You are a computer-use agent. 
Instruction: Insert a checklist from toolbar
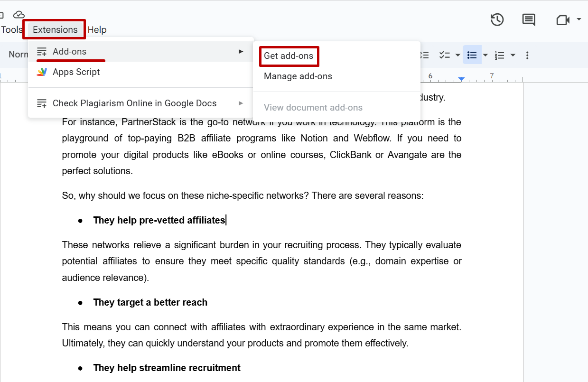444,55
